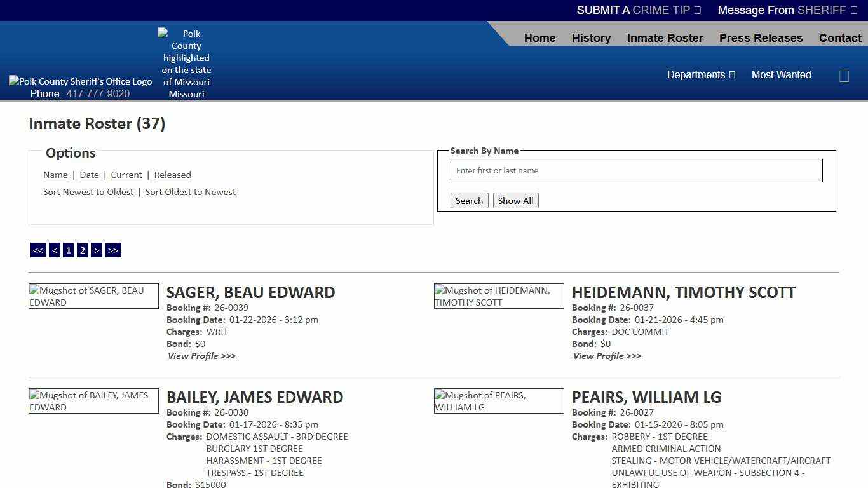Jump to the last page with double-right arrows
868x488 pixels.
pyautogui.click(x=113, y=250)
